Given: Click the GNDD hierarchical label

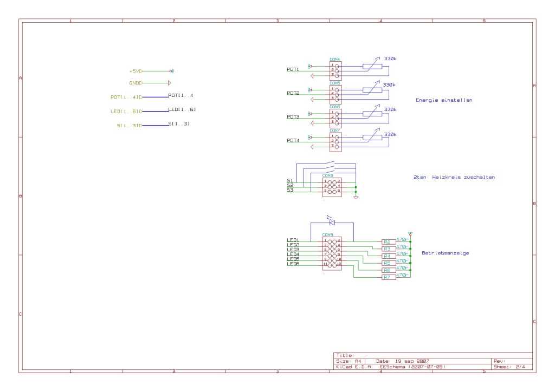Looking at the screenshot, I should click(x=136, y=83).
